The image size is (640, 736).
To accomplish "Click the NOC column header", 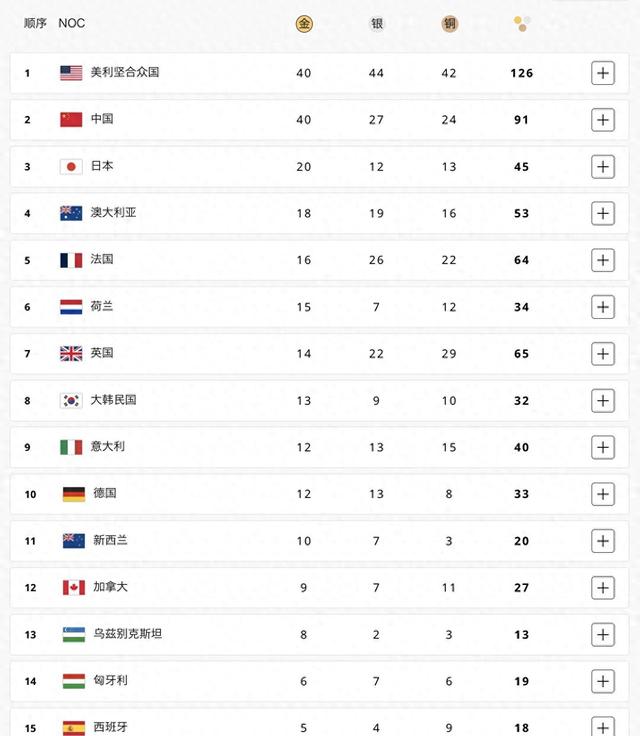I will (72, 23).
